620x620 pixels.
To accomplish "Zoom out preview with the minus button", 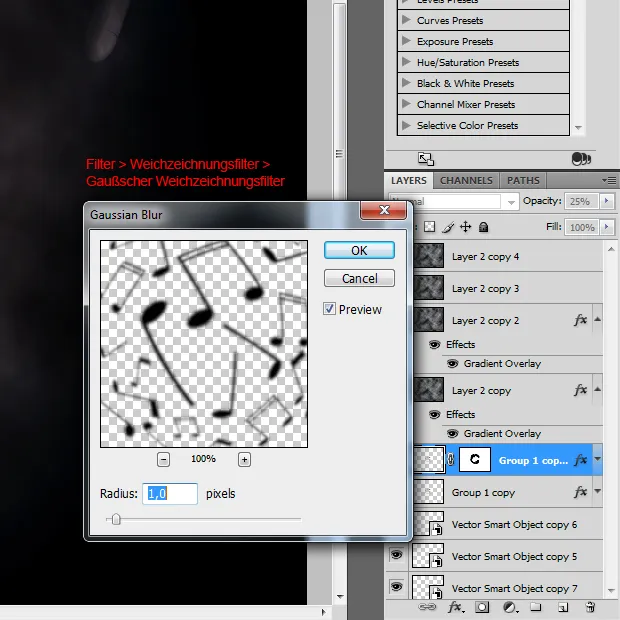I will point(164,459).
